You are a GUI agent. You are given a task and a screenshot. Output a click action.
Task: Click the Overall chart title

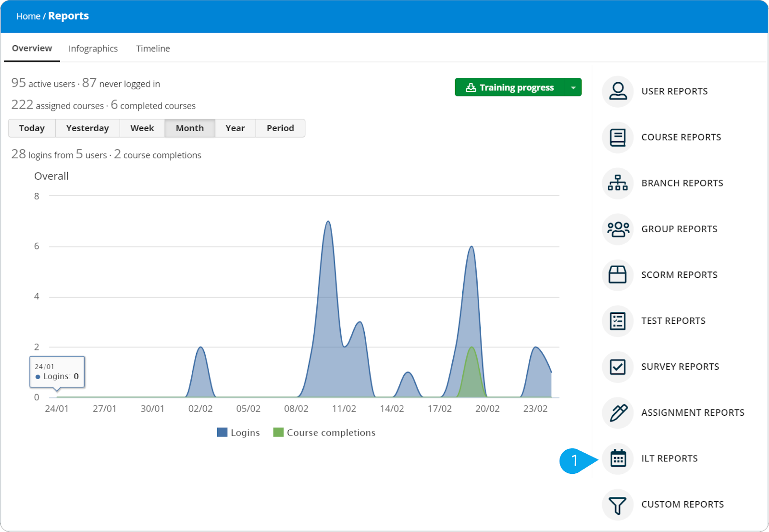(x=51, y=176)
